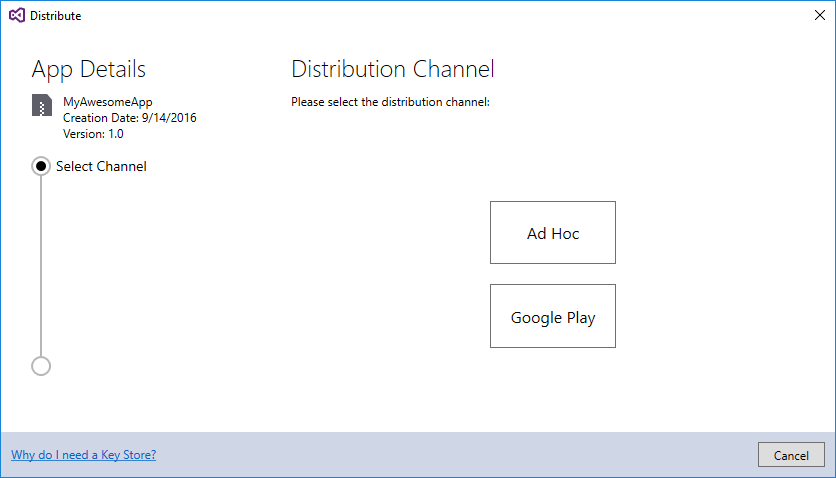Click the 'Select Channel' step label
The width and height of the screenshot is (836, 478).
click(101, 166)
